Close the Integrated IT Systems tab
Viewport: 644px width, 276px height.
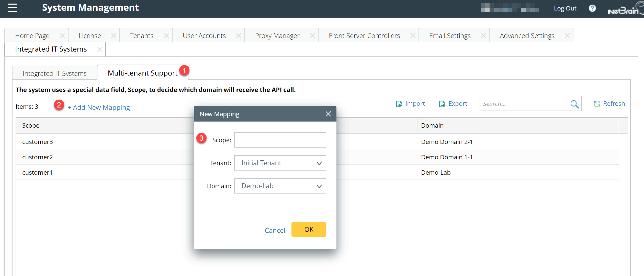tap(100, 49)
